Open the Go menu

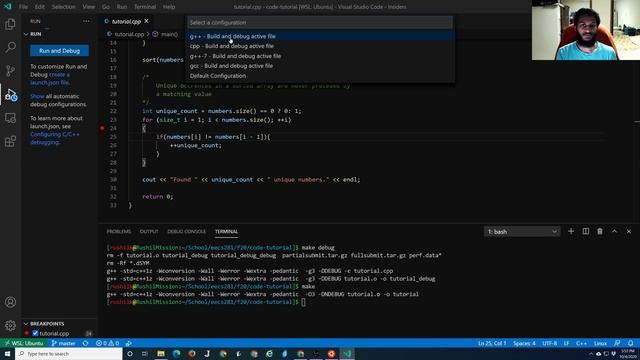(106, 7)
